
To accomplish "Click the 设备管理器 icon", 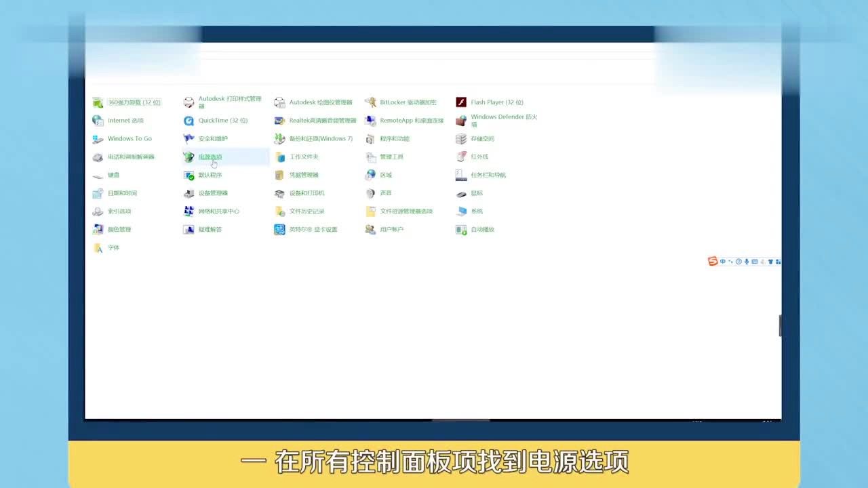I will 189,193.
